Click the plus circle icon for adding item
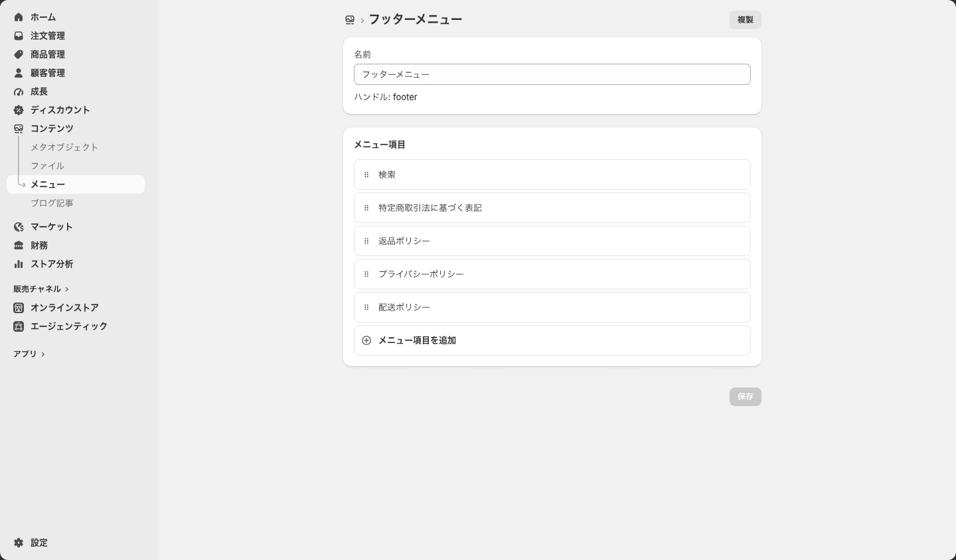Image resolution: width=956 pixels, height=560 pixels. [366, 340]
